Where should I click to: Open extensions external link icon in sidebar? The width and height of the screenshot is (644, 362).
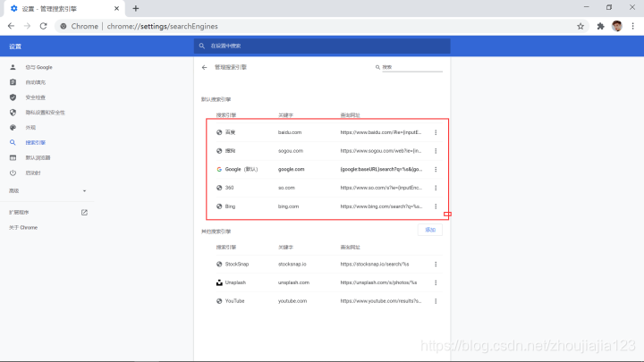[84, 212]
